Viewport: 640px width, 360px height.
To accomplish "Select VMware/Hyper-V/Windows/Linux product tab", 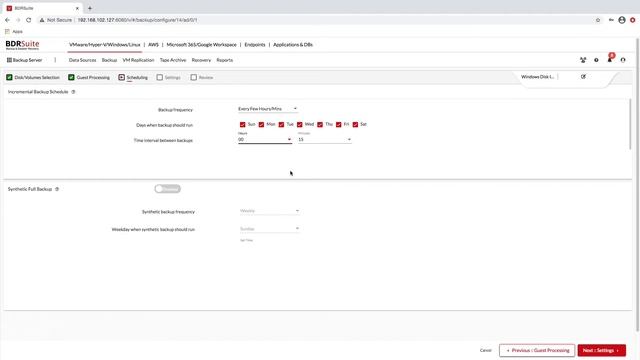I will pyautogui.click(x=104, y=44).
